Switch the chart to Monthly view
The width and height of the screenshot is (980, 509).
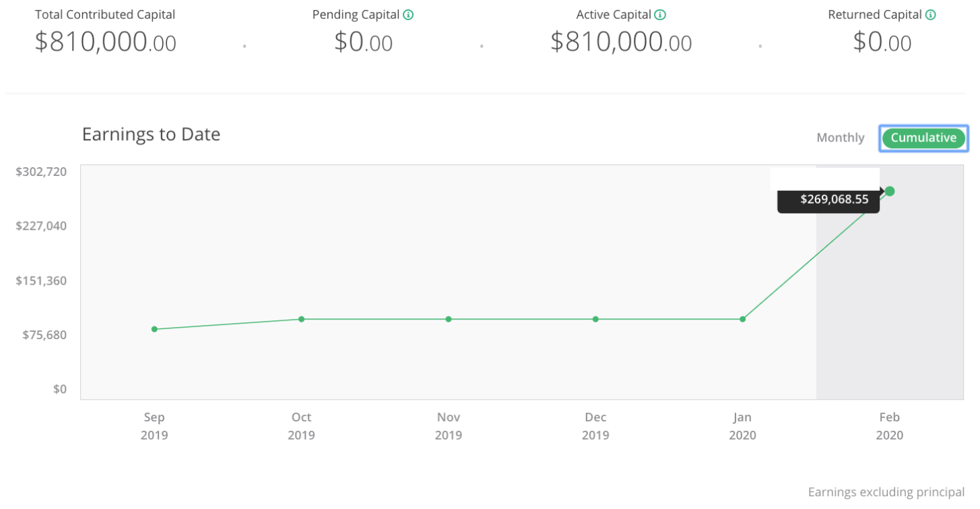click(840, 137)
